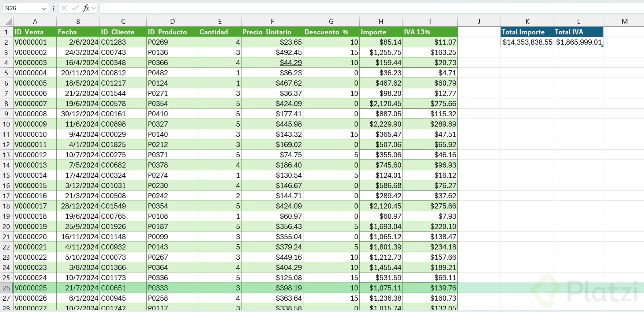Select the $1,075.11 importe cell
Viewport: 644px width, 312px height.
381,288
